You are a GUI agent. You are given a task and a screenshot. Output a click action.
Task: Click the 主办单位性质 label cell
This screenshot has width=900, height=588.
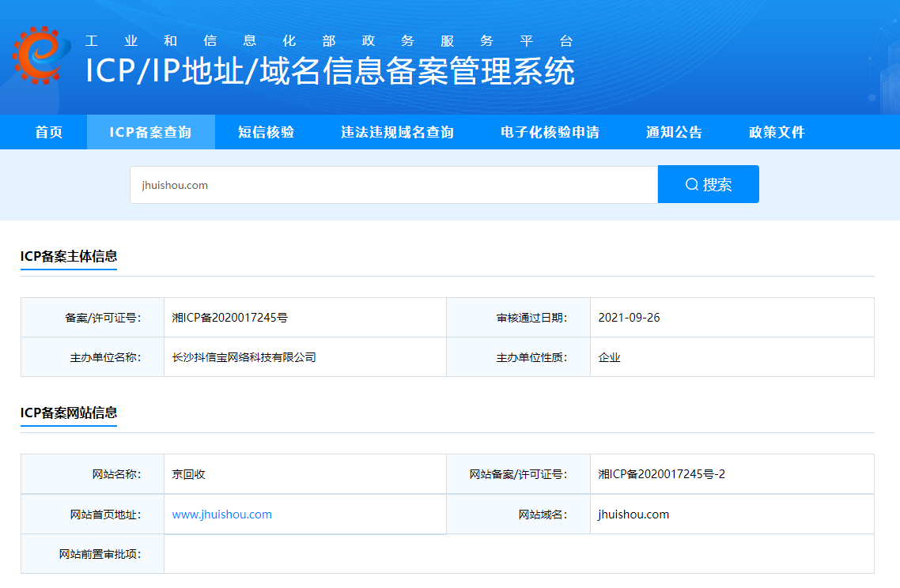coord(519,357)
